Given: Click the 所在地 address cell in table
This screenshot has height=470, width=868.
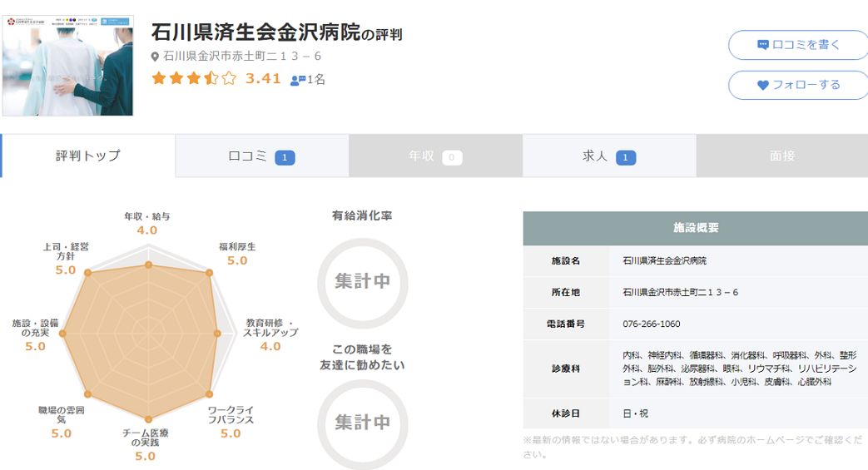Looking at the screenshot, I should click(739, 292).
